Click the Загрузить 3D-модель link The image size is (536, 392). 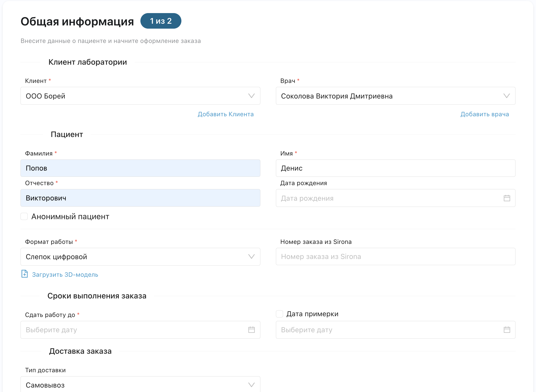[x=65, y=274]
